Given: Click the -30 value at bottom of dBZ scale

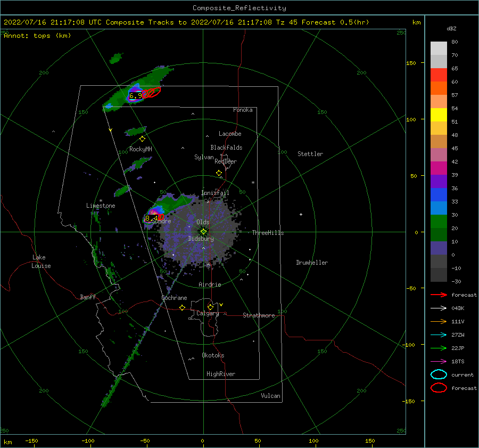Looking at the screenshot, I should [456, 281].
